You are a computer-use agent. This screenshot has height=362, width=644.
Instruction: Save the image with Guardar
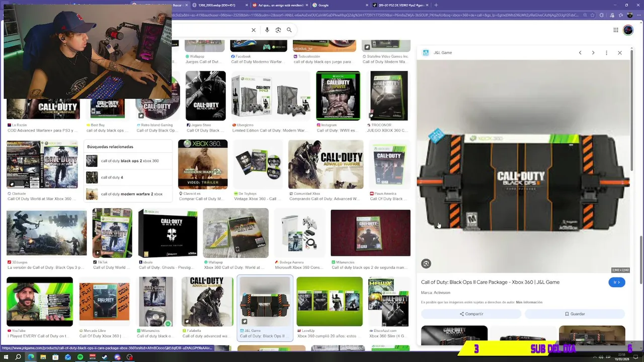pyautogui.click(x=575, y=314)
